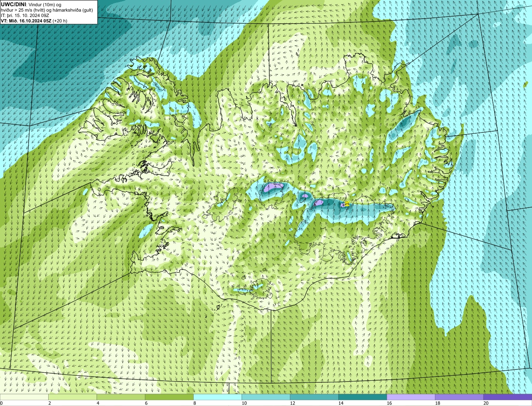Click the legend scale label "12"
Screen dimensions: 532x406
coord(292,403)
